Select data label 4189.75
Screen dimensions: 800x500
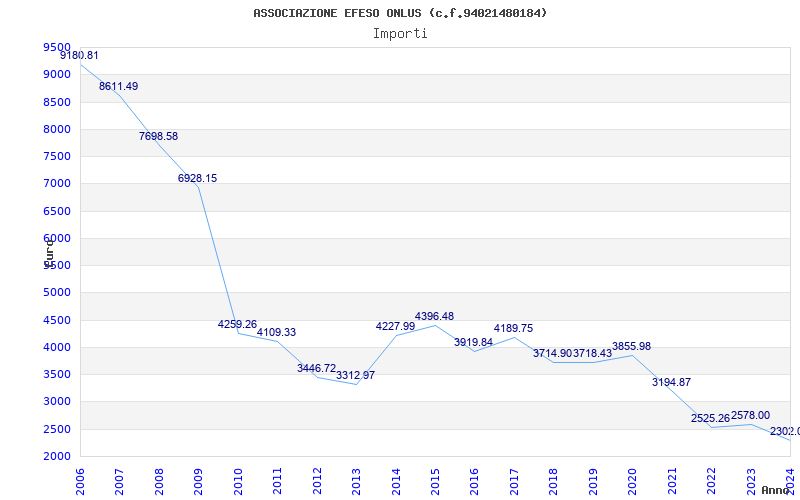click(x=513, y=328)
